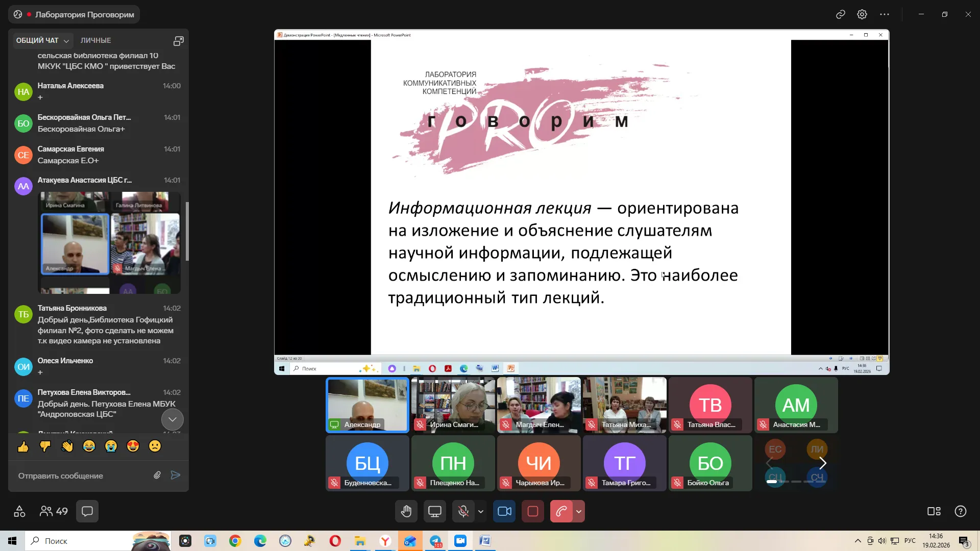Screen dimensions: 980x551
Task: Send a crying face reaction
Action: point(111,447)
